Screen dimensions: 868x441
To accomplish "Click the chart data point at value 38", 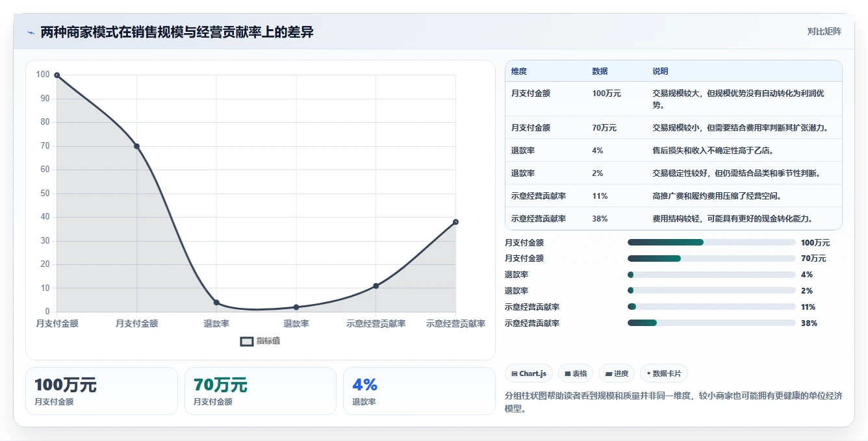I will 455,222.
